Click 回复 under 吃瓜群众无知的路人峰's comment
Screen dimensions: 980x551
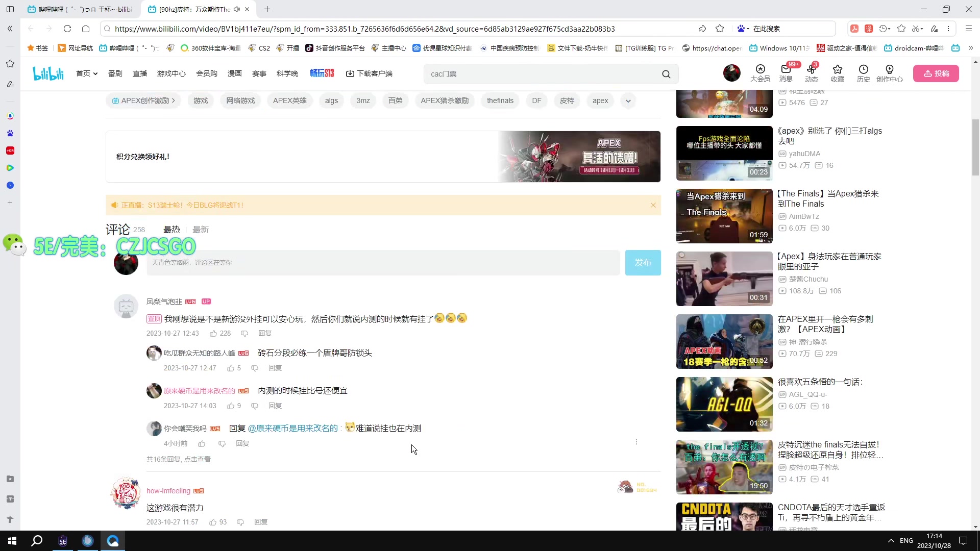point(275,368)
